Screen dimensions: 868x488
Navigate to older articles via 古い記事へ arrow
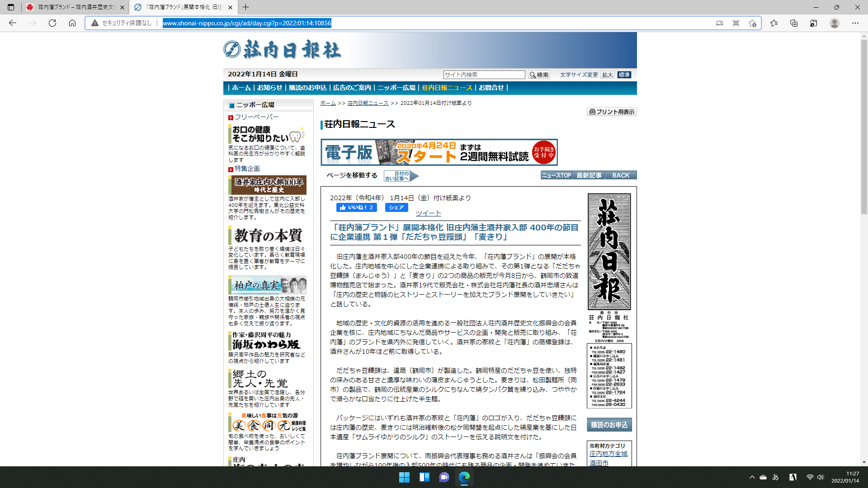coord(401,176)
